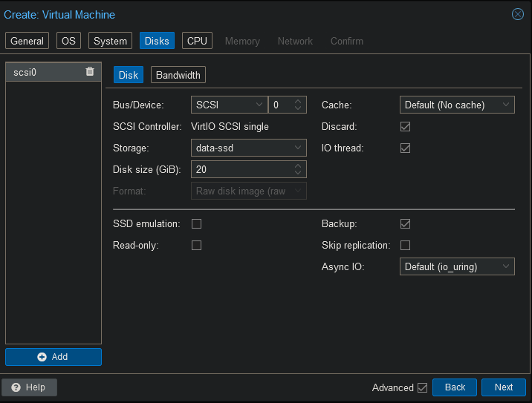Image resolution: width=532 pixels, height=403 pixels.
Task: Disable the IO thread checkbox
Action: click(405, 148)
